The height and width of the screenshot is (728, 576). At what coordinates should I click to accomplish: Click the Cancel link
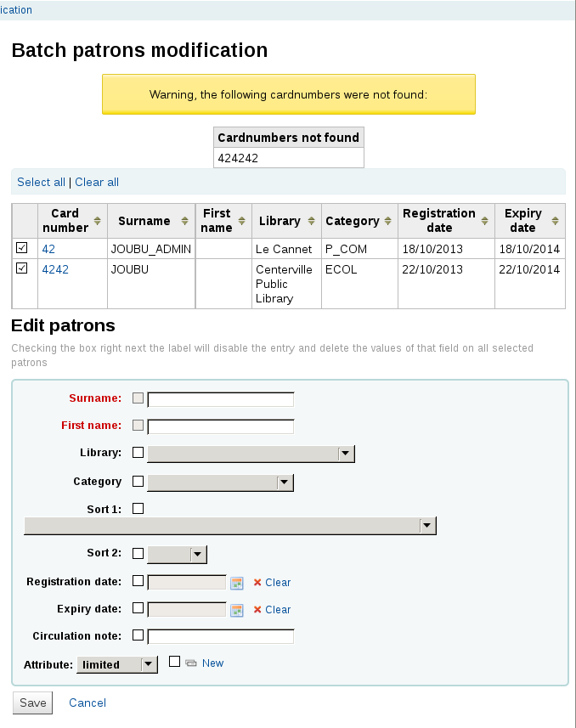88,703
